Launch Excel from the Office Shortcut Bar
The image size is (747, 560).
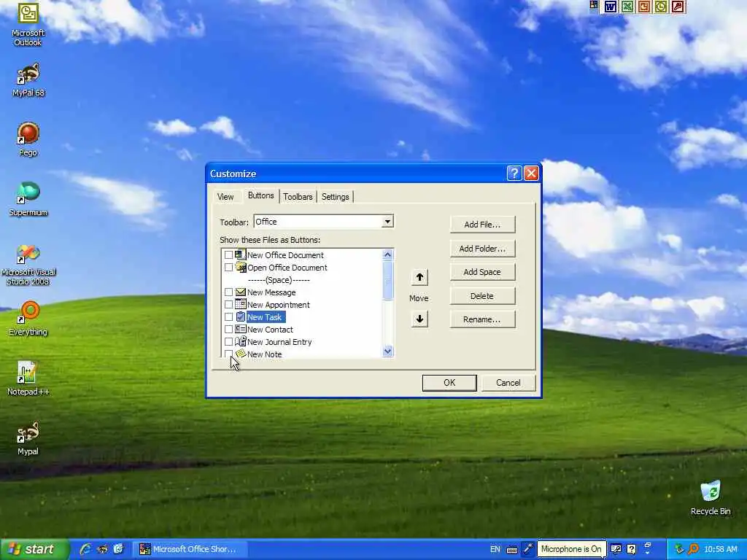pyautogui.click(x=627, y=6)
